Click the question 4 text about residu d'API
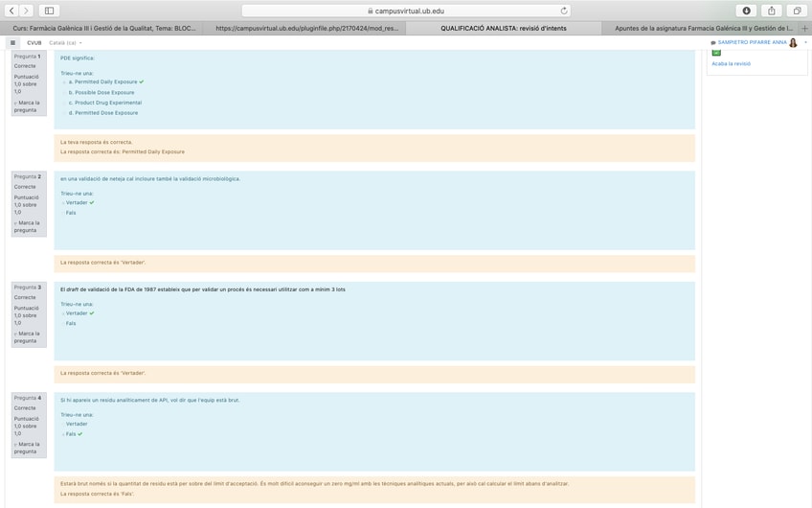Viewport: 812px width, 508px height. click(x=149, y=401)
